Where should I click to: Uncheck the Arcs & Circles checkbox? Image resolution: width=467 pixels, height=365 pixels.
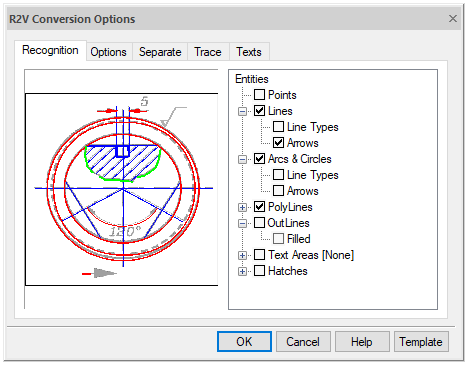259,159
